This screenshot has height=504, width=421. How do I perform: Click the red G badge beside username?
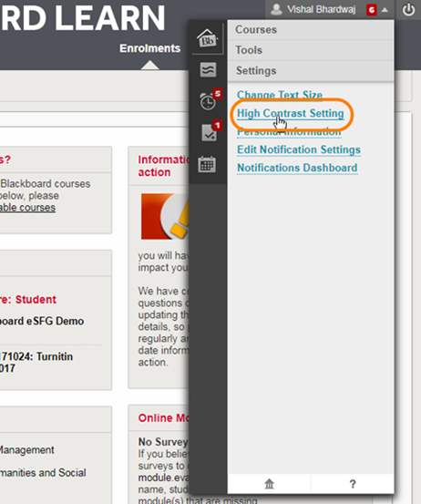tap(372, 10)
